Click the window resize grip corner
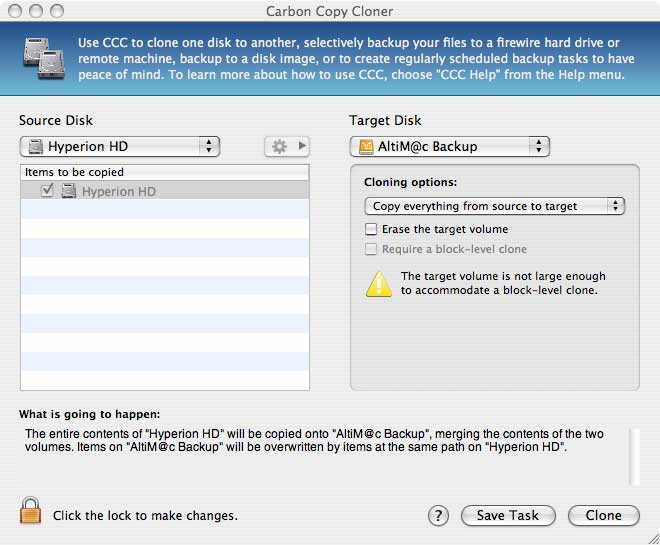This screenshot has width=660, height=545. (653, 538)
